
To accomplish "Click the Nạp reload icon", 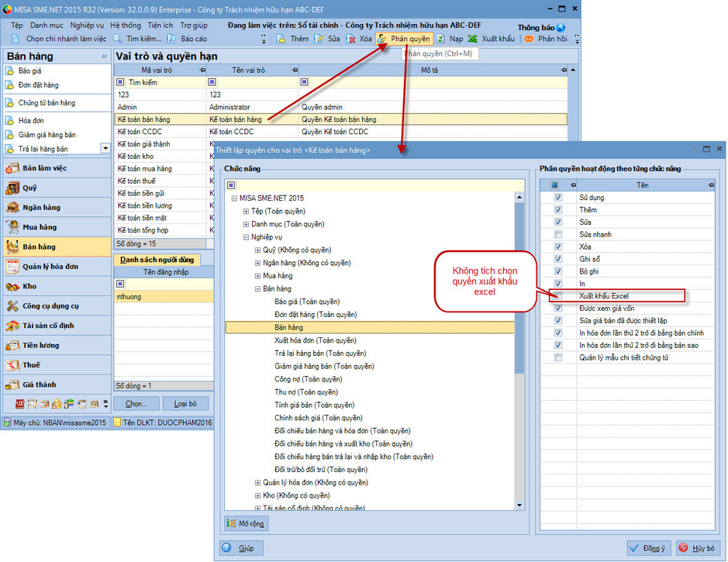I will [440, 39].
